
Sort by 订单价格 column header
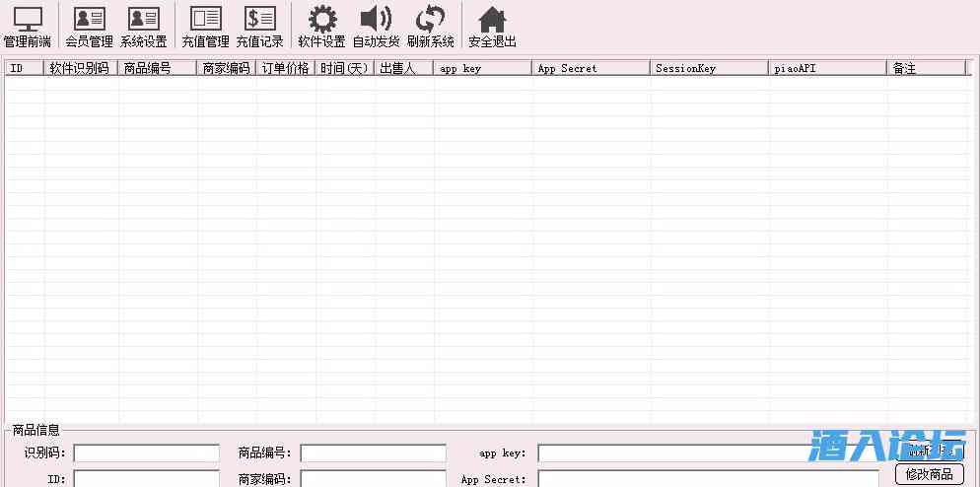click(x=286, y=68)
